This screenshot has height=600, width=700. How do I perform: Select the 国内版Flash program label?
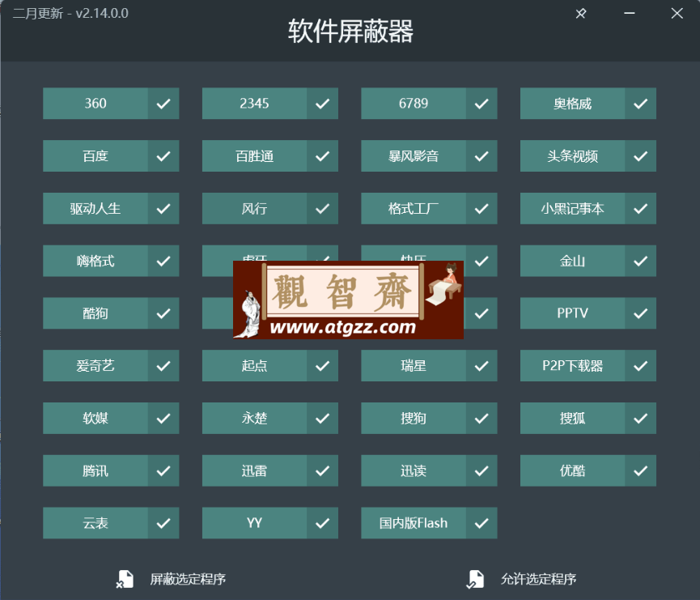(x=414, y=523)
